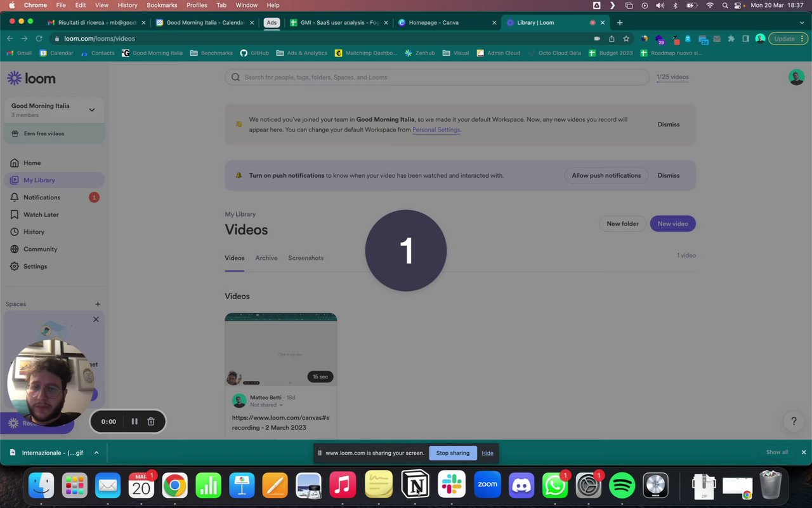Open Spotify from the dock
The image size is (812, 508).
pyautogui.click(x=622, y=486)
